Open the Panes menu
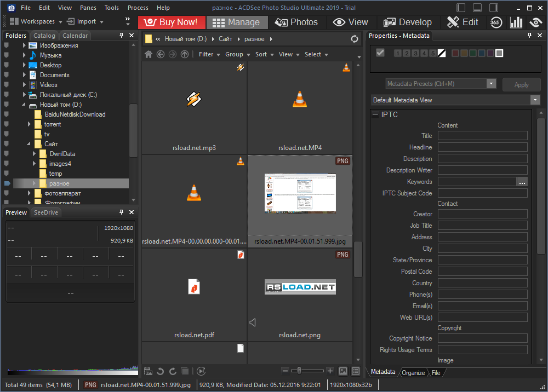Image resolution: width=548 pixels, height=392 pixels. pyautogui.click(x=88, y=8)
